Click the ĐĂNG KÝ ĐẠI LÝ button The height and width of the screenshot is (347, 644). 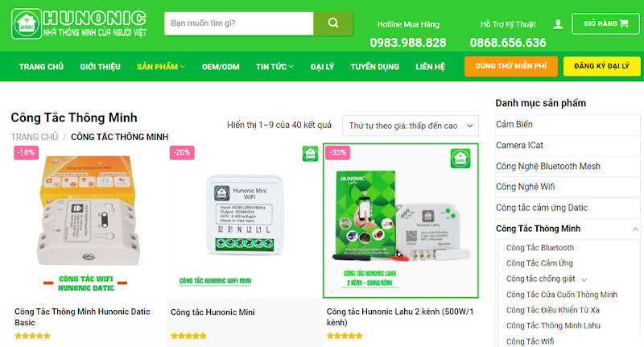[x=601, y=66]
